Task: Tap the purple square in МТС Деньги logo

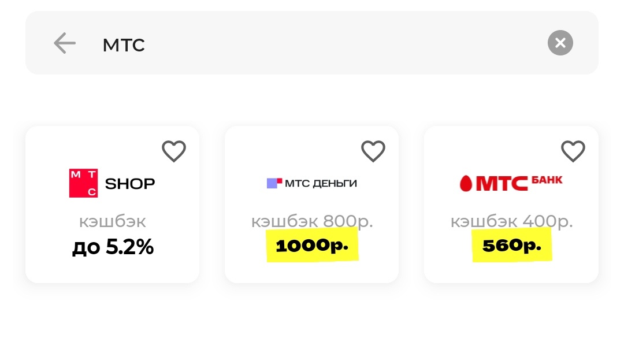Action: coord(273,184)
